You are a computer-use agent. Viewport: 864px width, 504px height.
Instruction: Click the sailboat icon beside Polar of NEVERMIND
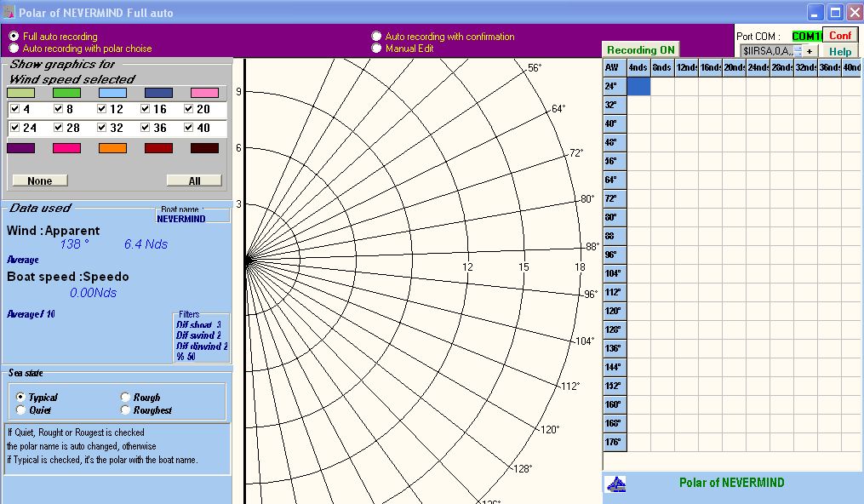pos(616,484)
